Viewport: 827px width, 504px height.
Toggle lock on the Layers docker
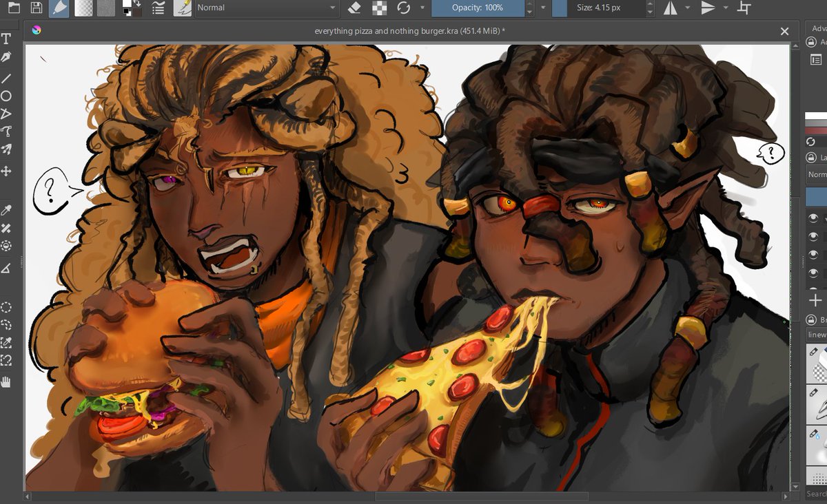pyautogui.click(x=812, y=158)
